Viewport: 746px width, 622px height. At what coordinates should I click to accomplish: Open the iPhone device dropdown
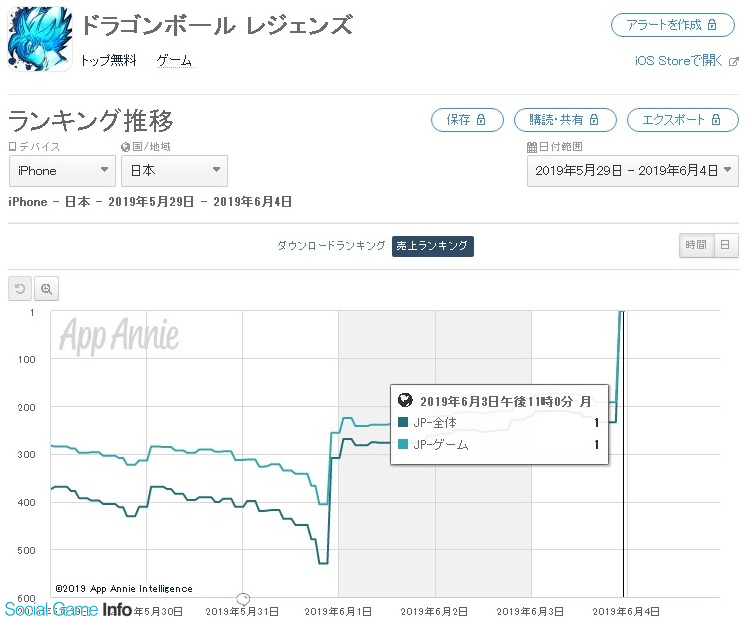coord(62,170)
